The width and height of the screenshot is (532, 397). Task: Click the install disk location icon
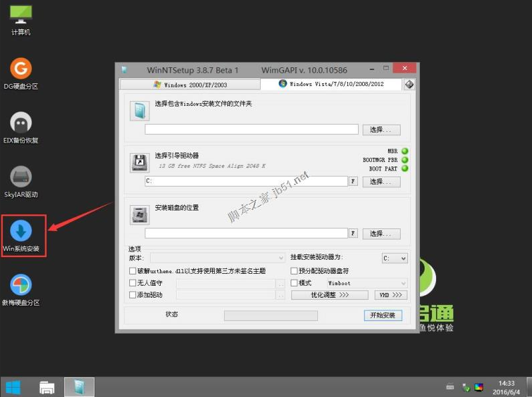[139, 214]
